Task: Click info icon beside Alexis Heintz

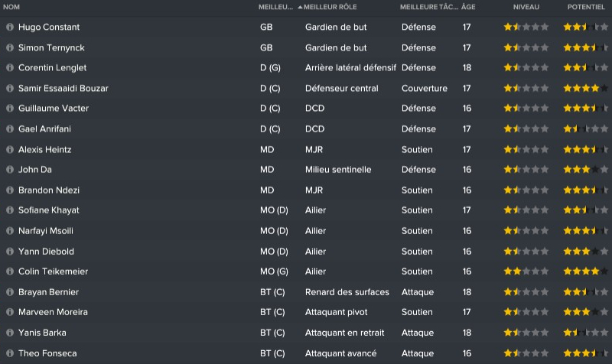Action: pyautogui.click(x=10, y=149)
